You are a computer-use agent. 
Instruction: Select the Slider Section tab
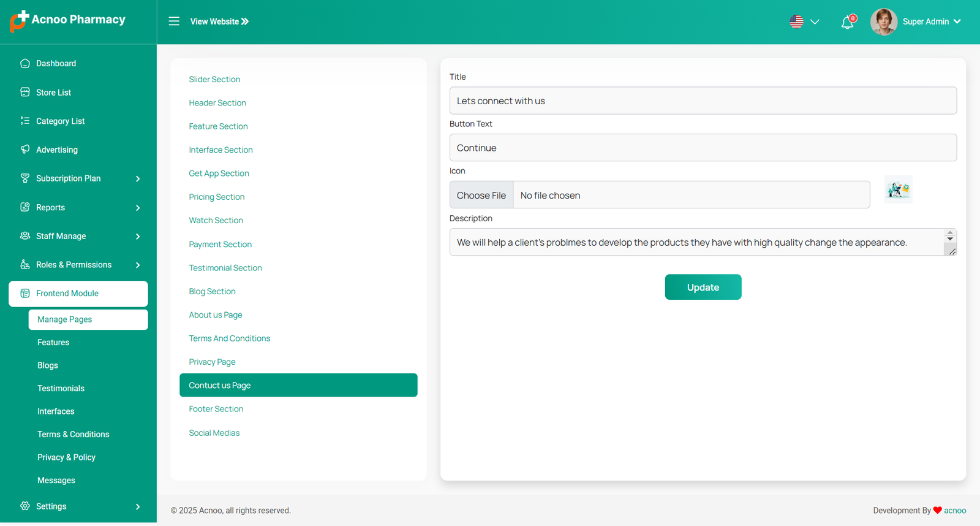click(x=214, y=79)
